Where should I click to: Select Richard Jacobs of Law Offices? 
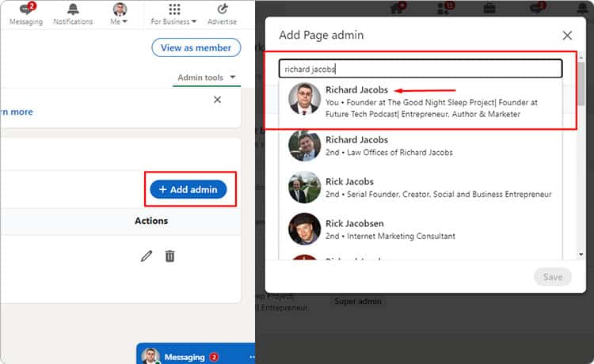tap(421, 146)
